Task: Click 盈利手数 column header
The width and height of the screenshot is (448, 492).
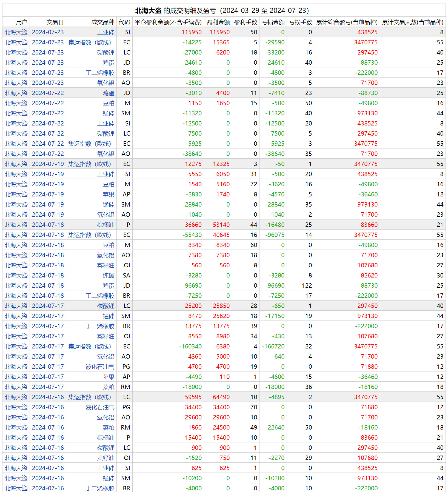Action: [246, 22]
